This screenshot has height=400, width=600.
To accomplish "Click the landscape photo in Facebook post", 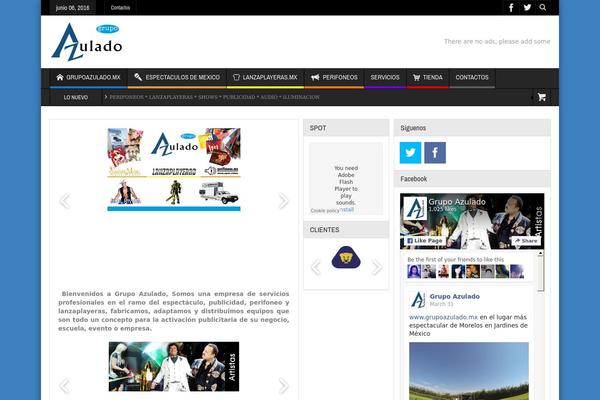I will pyautogui.click(x=469, y=371).
